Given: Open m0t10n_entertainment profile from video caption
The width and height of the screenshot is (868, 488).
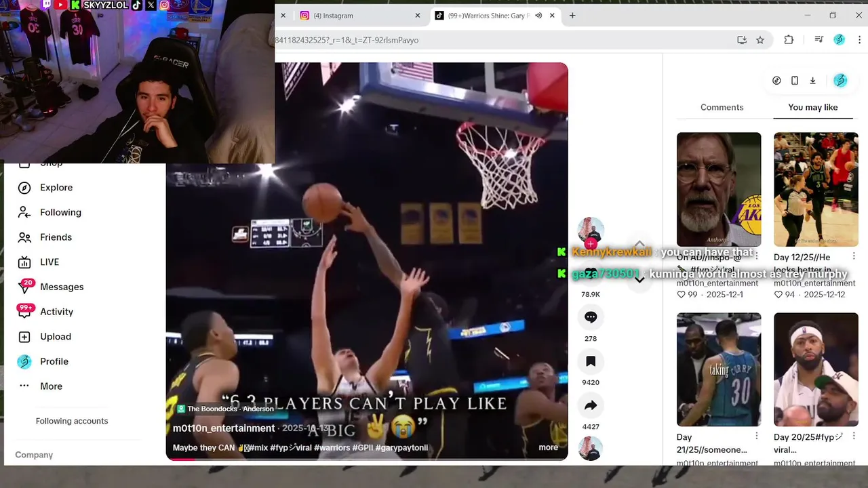Looking at the screenshot, I should (224, 428).
